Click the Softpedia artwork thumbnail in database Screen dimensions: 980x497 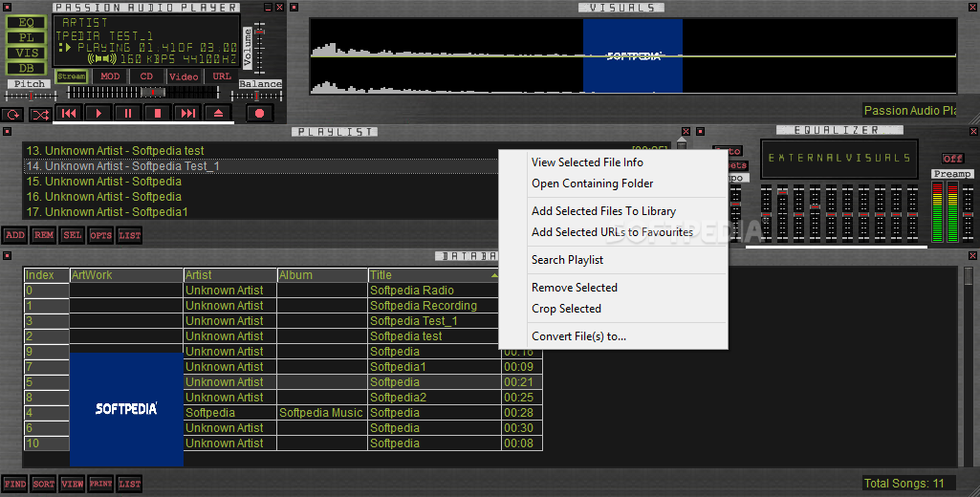[x=126, y=409]
